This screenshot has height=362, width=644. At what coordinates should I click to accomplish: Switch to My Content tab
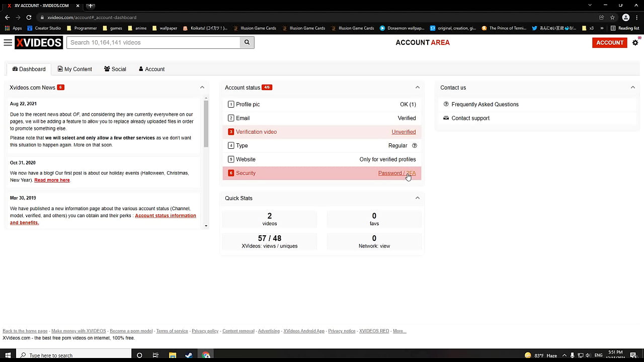coord(74,69)
